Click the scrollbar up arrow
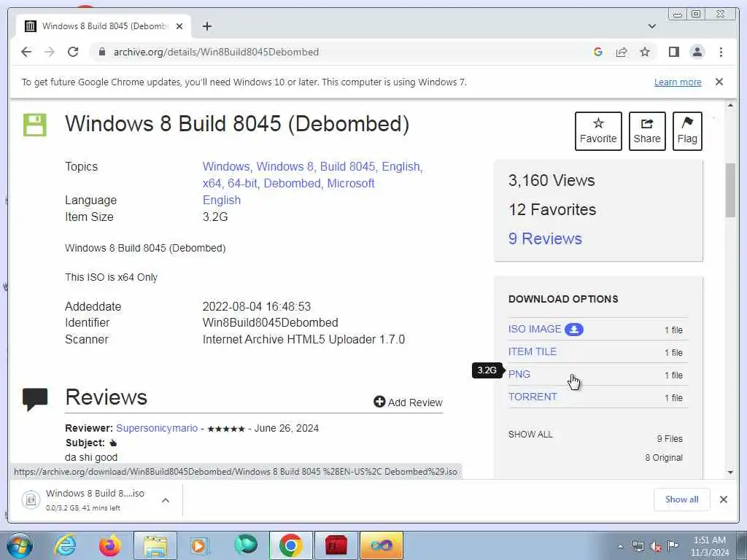747x560 pixels. pos(730,105)
